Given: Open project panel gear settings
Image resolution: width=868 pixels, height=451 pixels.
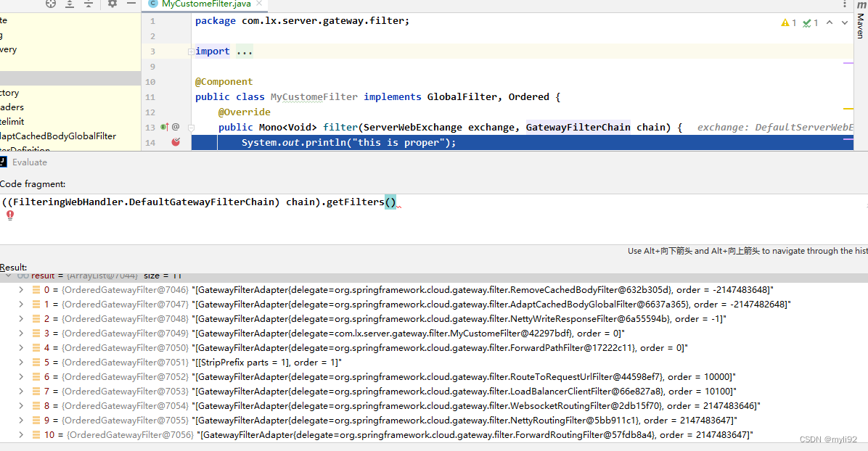Looking at the screenshot, I should (112, 4).
